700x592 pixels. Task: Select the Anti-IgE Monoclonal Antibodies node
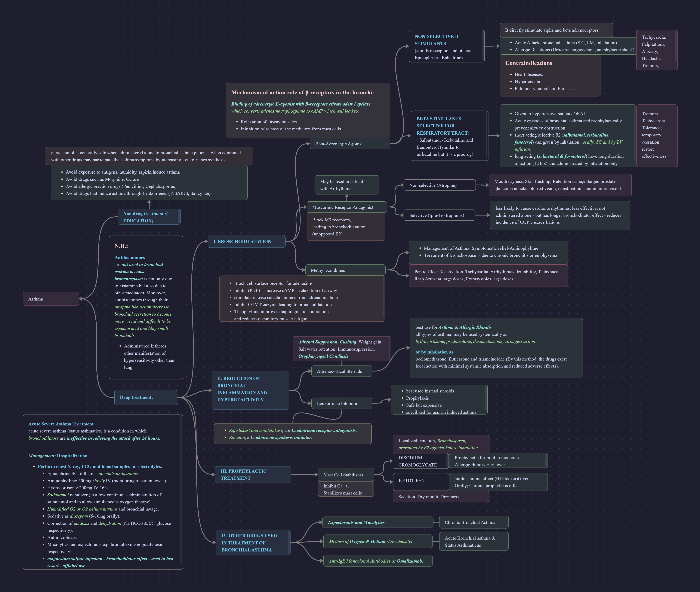pos(378,561)
